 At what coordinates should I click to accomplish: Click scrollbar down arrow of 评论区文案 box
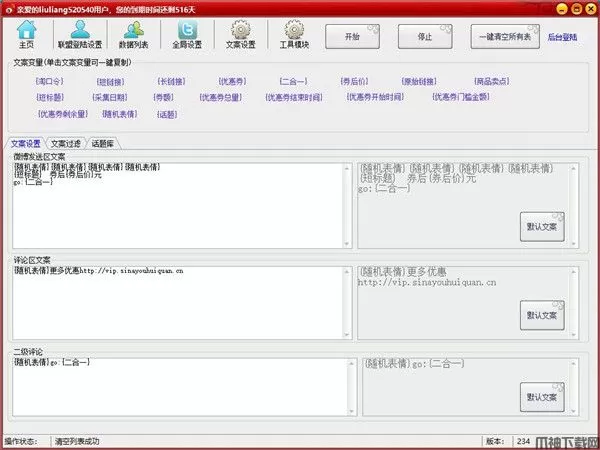click(347, 335)
